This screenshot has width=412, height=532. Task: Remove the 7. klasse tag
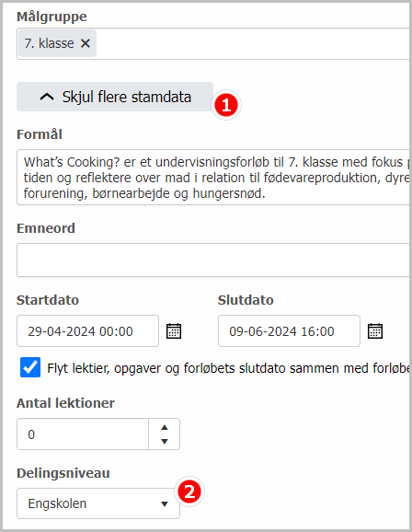pyautogui.click(x=86, y=43)
